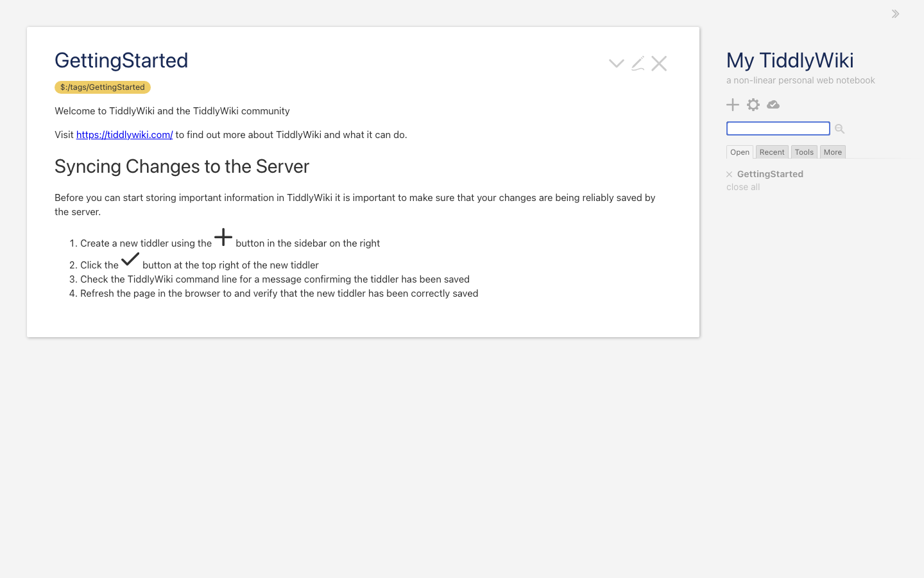Switch to the Tools sidebar tab

[804, 152]
